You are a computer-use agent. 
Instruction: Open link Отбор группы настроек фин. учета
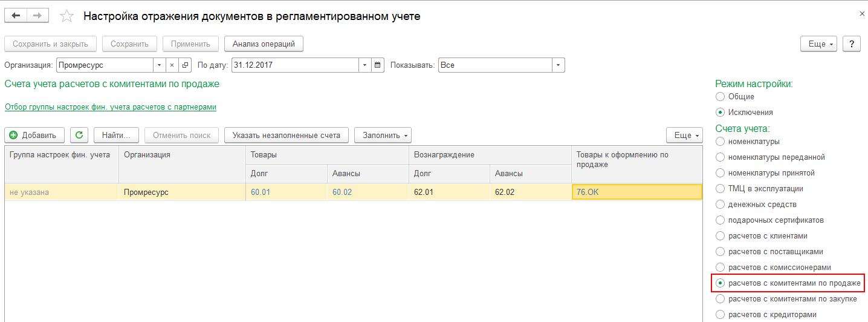111,107
